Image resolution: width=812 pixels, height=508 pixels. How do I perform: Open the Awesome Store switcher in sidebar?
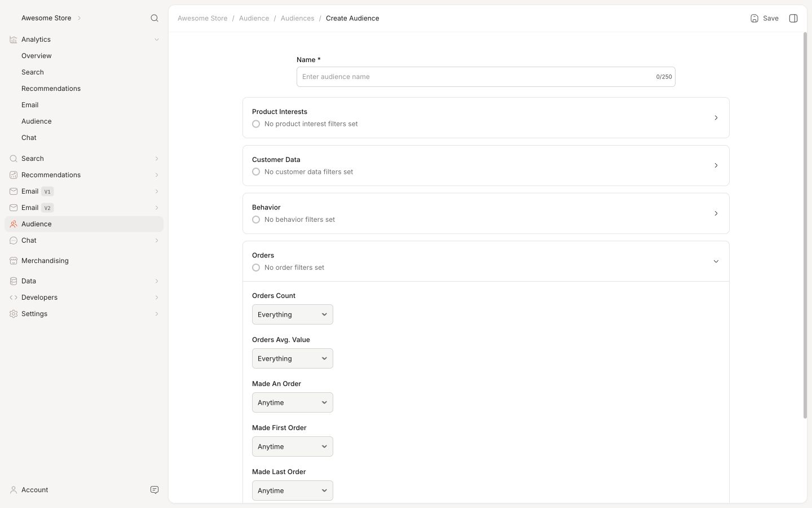click(x=51, y=18)
